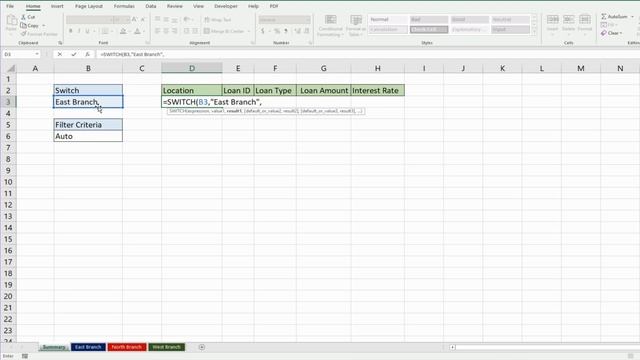Viewport: 640px width, 360px height.
Task: Apply the Bad cell style
Action: 429,19
